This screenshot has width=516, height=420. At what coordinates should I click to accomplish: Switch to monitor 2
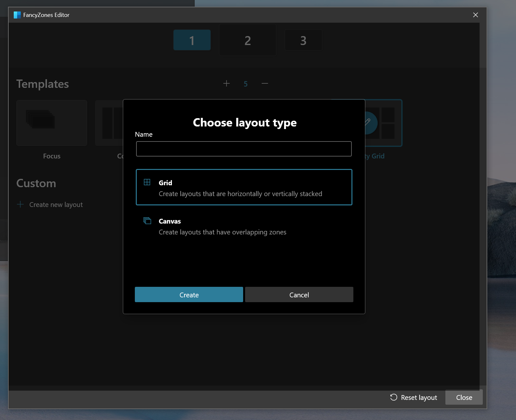248,40
